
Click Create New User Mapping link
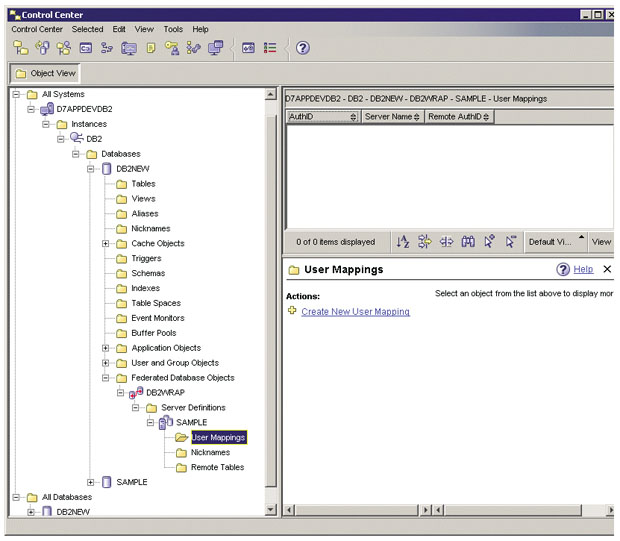tap(355, 312)
